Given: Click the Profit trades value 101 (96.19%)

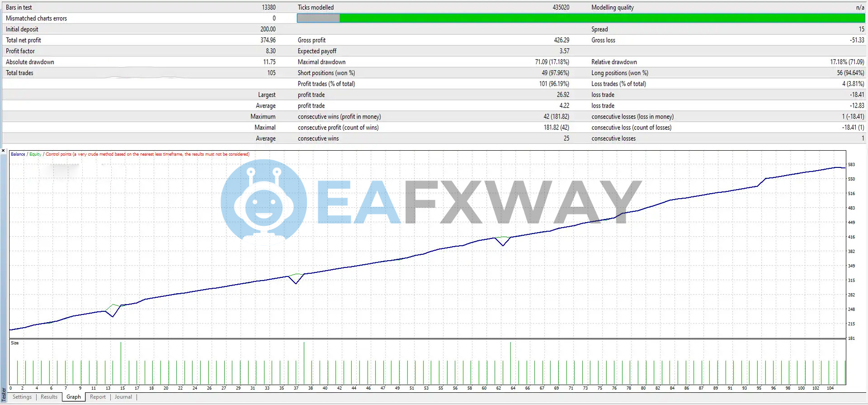Looking at the screenshot, I should (x=554, y=84).
